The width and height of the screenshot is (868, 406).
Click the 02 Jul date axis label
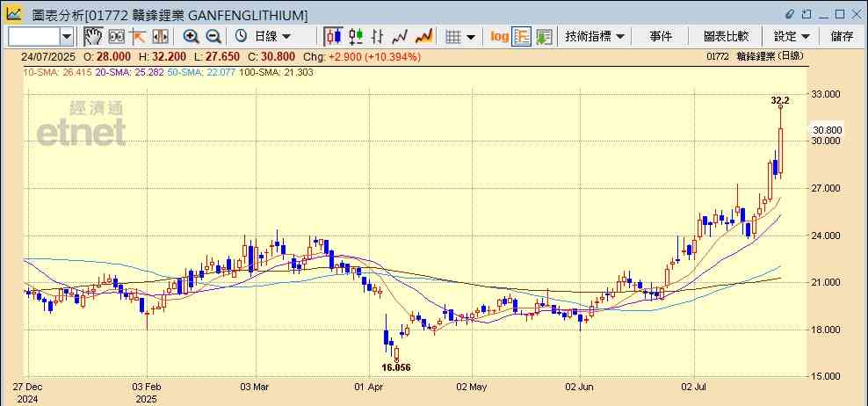pyautogui.click(x=695, y=387)
